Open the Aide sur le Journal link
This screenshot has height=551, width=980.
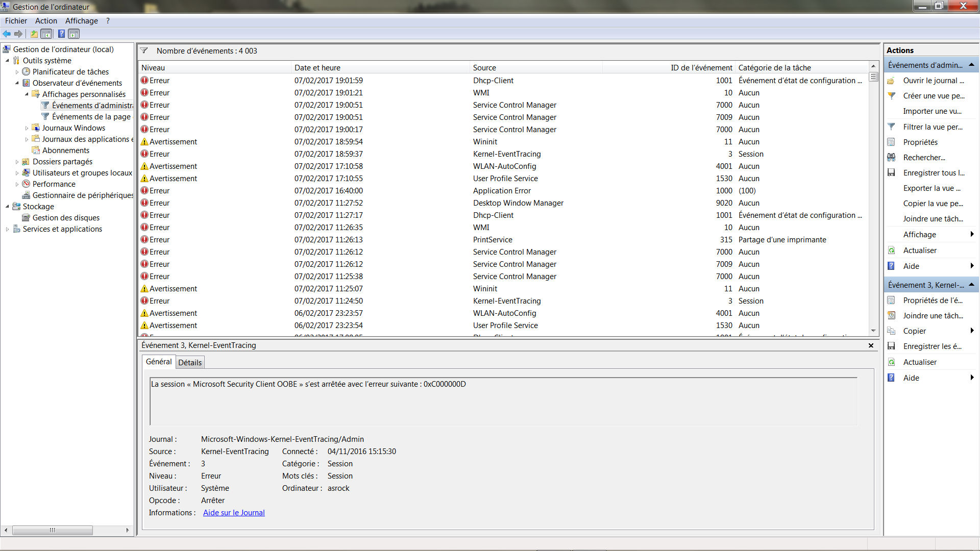(x=234, y=513)
